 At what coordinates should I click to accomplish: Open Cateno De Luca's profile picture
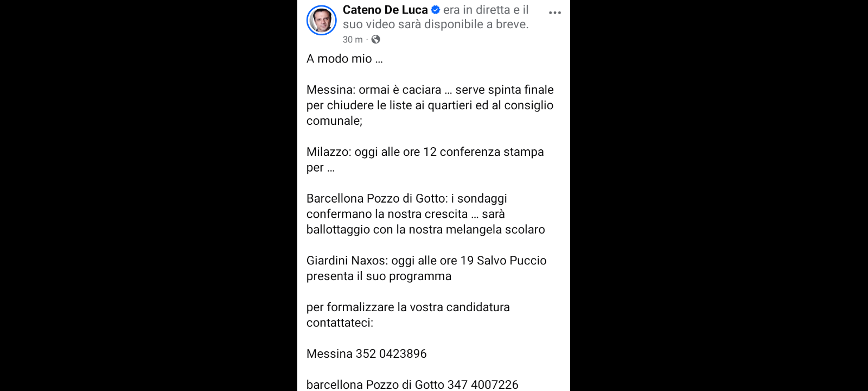[x=322, y=20]
